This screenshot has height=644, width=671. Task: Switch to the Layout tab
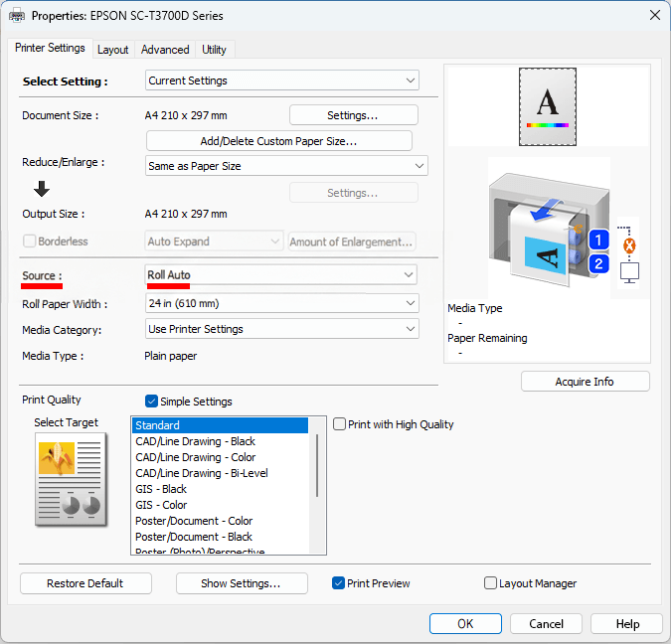pos(113,50)
